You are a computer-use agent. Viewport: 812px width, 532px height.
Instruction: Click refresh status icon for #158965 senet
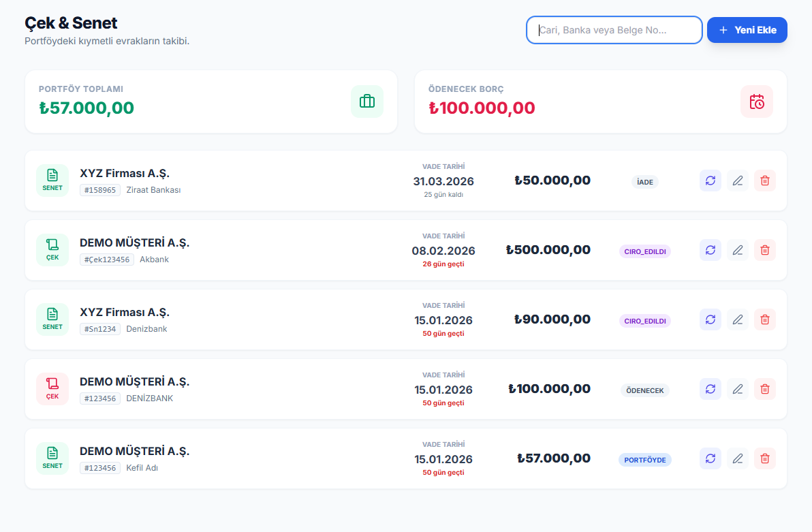pos(710,181)
